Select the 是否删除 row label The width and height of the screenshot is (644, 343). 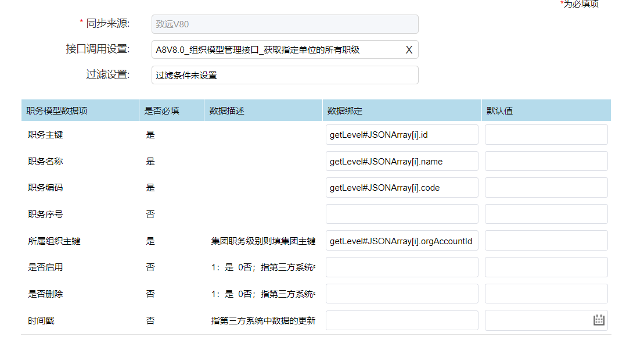(46, 294)
